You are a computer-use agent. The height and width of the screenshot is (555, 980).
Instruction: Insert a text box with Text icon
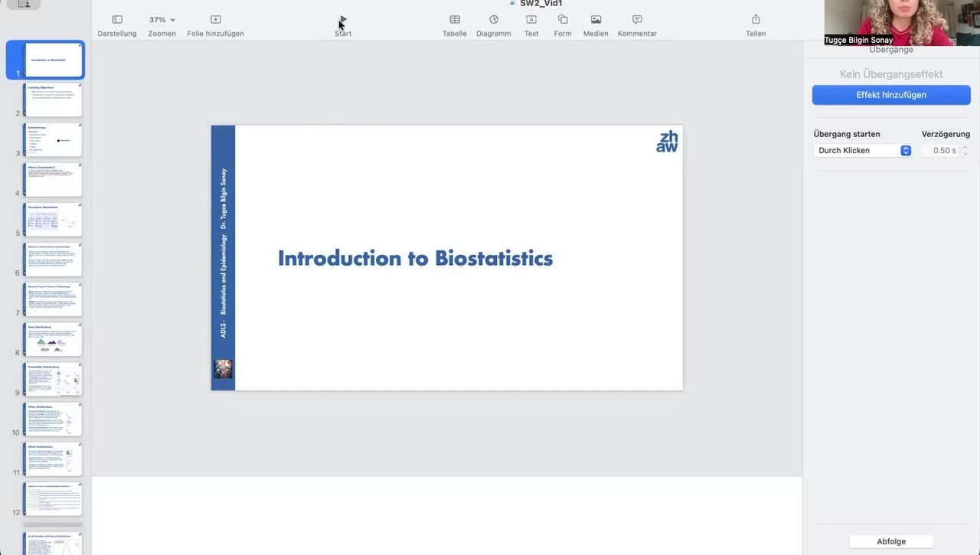[x=531, y=20]
